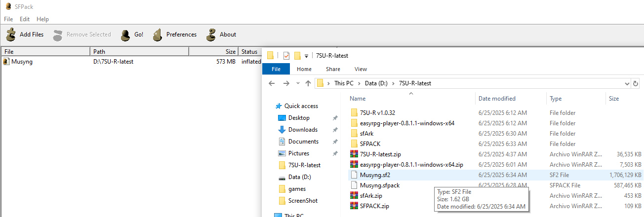644x217 pixels.
Task: Select the sfArk.zip archive
Action: coord(371,196)
